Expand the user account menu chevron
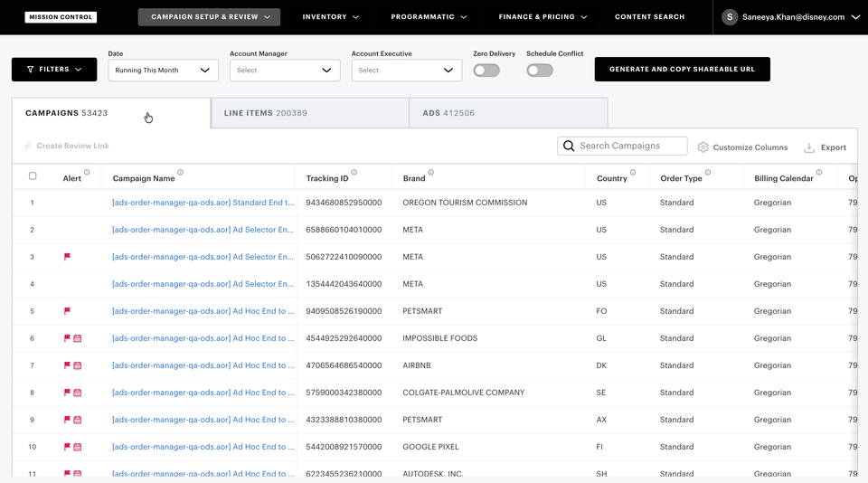Screen dimensions: 868x483 pos(855,17)
